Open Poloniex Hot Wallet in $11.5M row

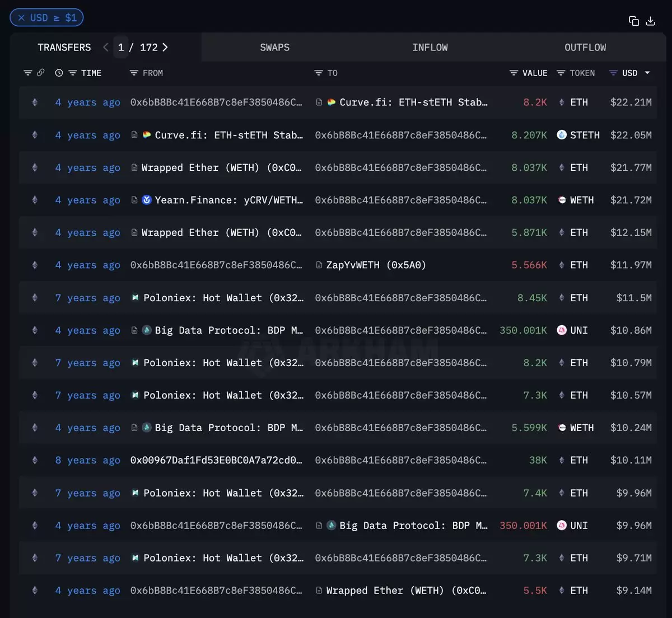[x=223, y=298]
